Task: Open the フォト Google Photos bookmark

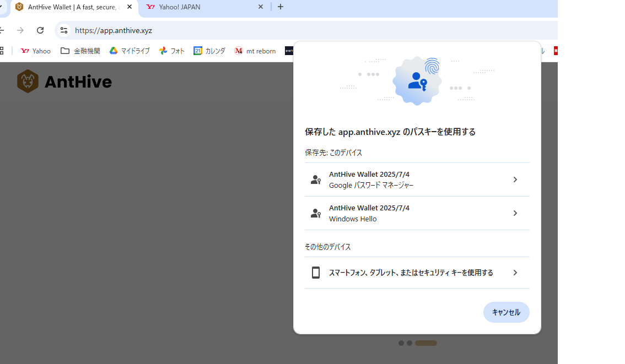Action: (x=172, y=51)
